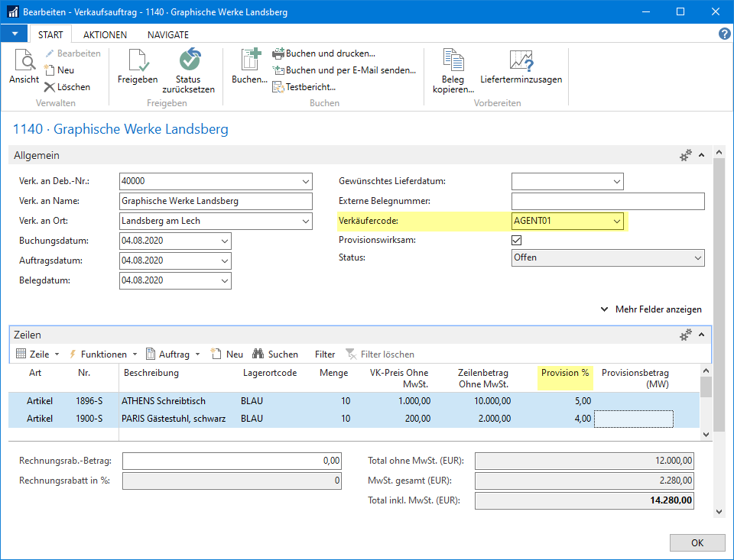Switch to the AKTIONEN ribbon tab
734x560 pixels.
click(105, 34)
